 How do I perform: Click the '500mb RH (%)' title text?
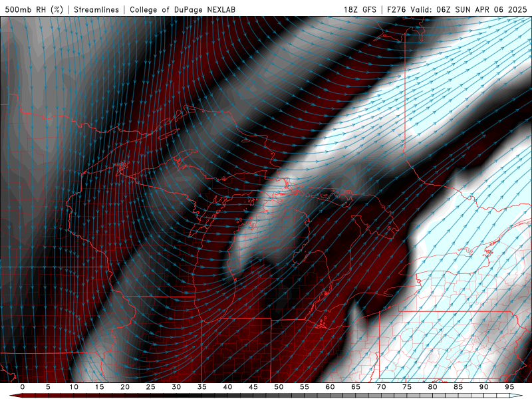pyautogui.click(x=34, y=9)
